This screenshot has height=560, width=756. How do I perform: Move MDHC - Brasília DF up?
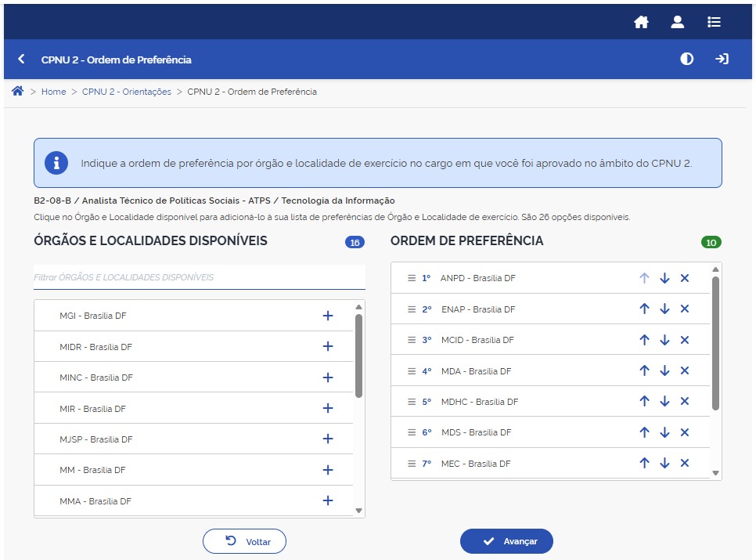click(644, 401)
